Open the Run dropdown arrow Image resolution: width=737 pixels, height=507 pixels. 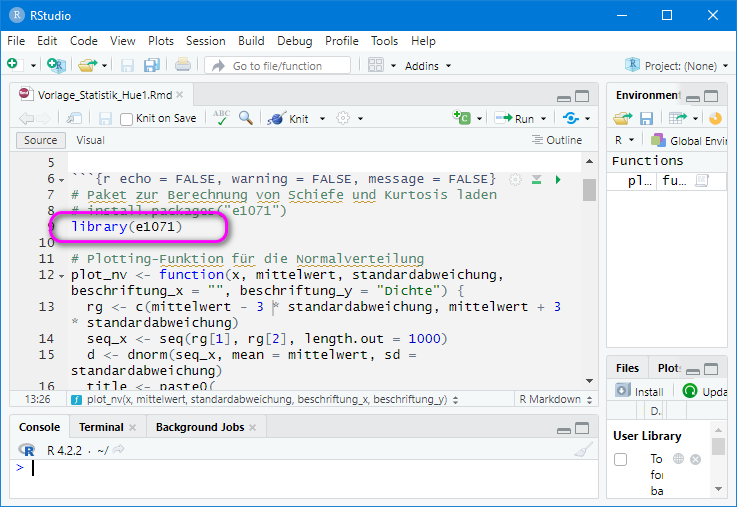pyautogui.click(x=543, y=119)
